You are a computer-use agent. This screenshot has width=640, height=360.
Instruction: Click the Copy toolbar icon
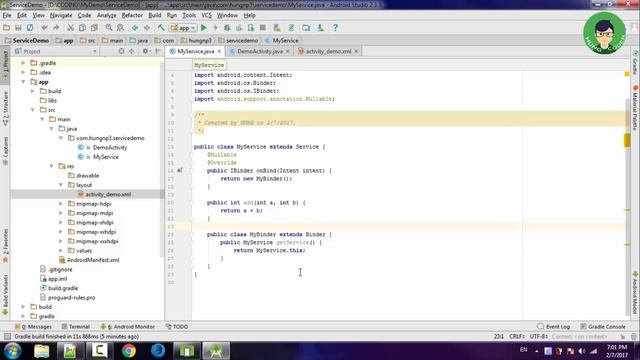tap(82, 28)
